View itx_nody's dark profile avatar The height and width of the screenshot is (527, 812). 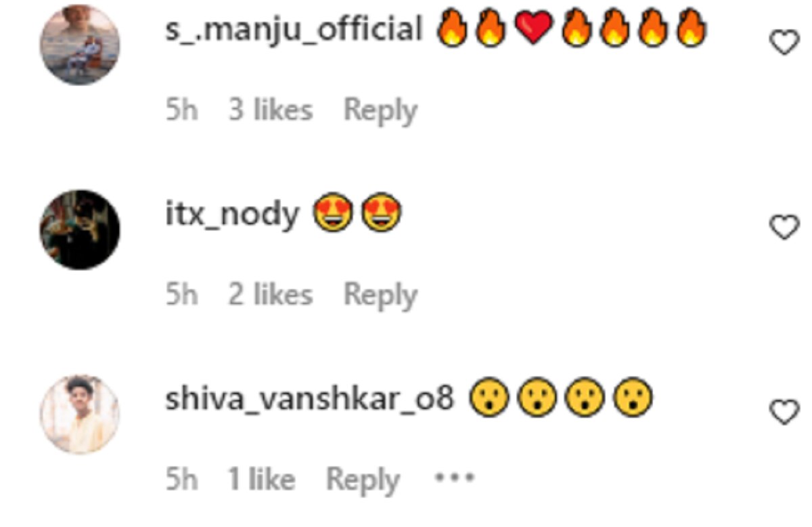click(80, 229)
